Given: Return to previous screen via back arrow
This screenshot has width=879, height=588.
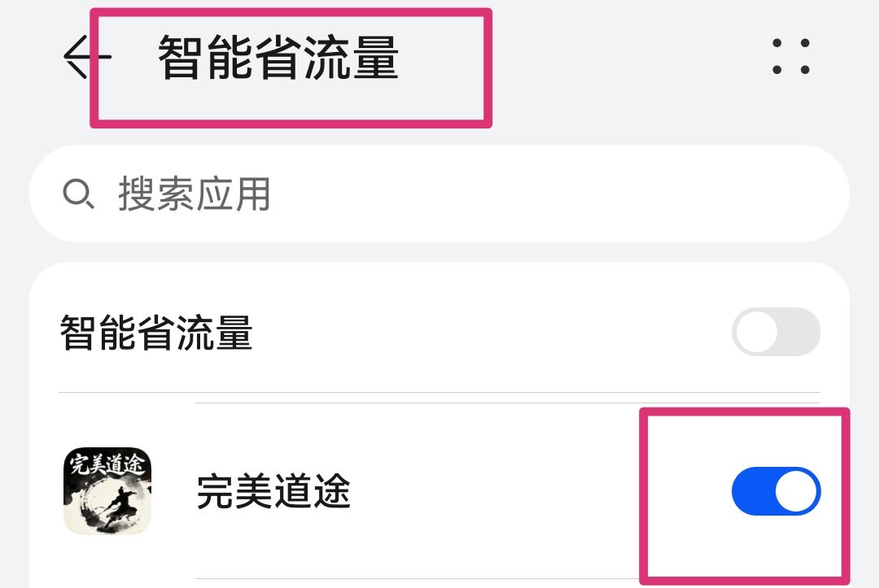Looking at the screenshot, I should tap(87, 57).
